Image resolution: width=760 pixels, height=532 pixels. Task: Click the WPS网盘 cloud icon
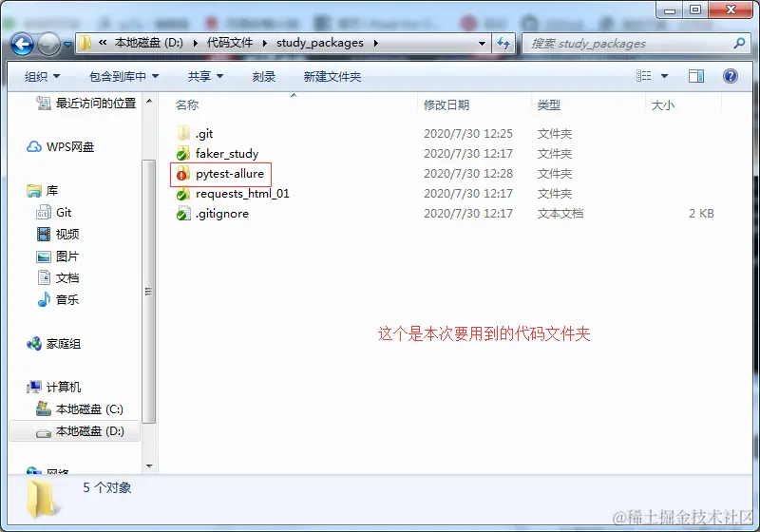(34, 146)
